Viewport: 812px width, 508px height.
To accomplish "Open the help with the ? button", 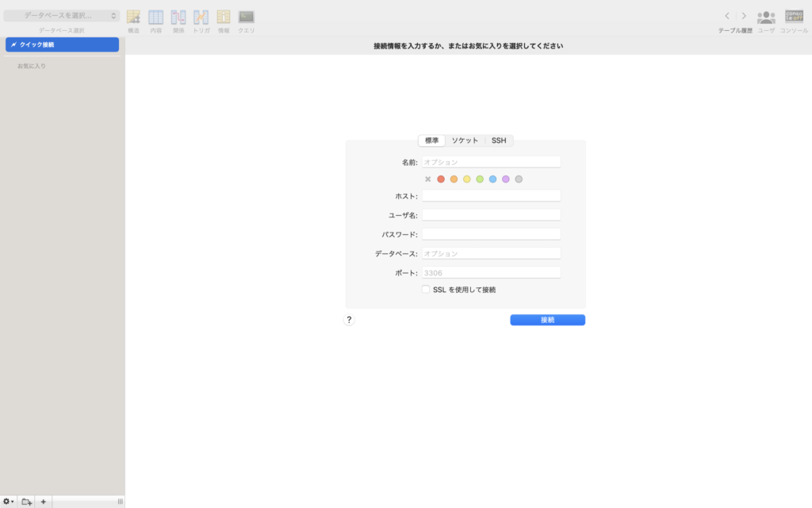I will tap(349, 319).
